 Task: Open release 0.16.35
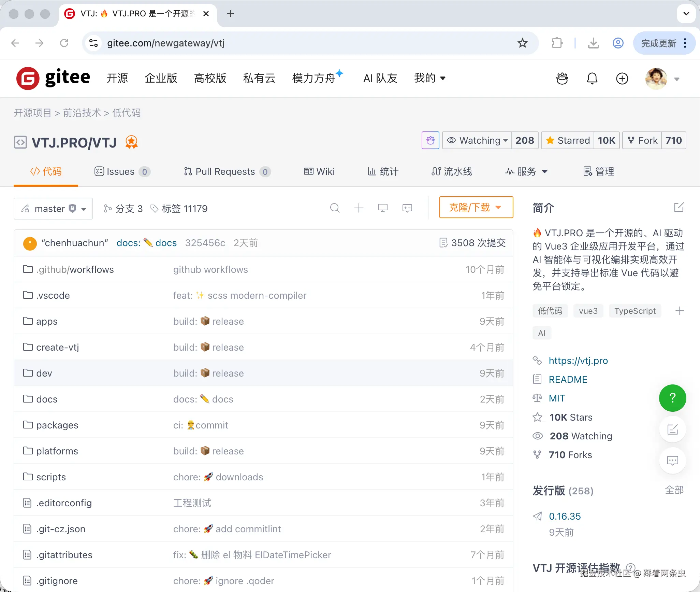click(565, 516)
